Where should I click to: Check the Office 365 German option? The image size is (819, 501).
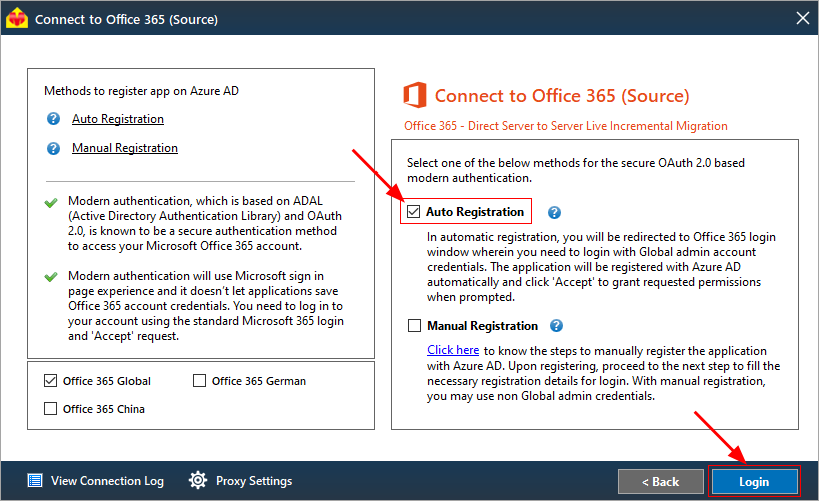tap(199, 380)
